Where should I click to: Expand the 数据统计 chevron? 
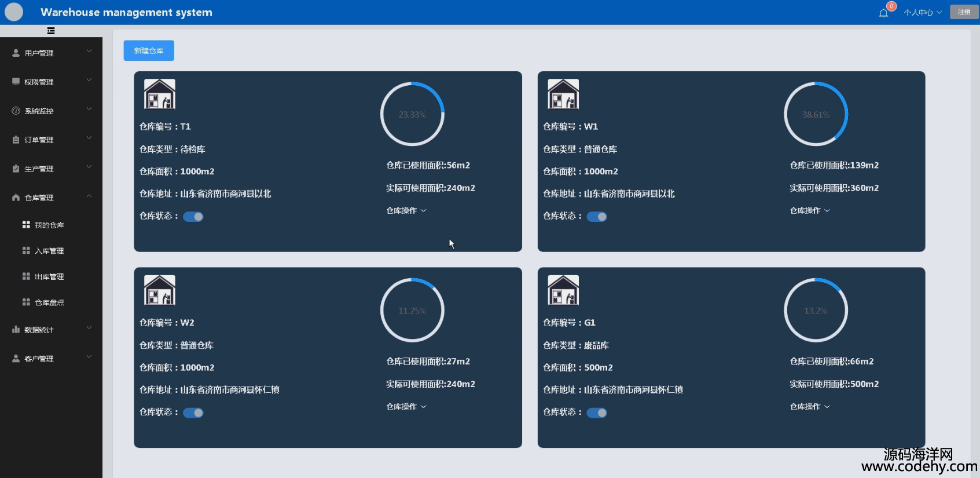[x=89, y=328]
